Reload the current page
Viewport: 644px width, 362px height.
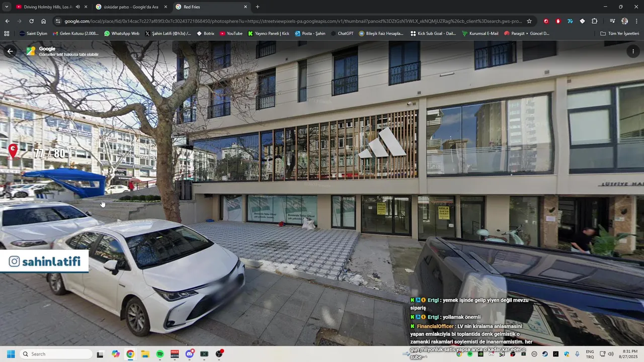[x=31, y=21]
